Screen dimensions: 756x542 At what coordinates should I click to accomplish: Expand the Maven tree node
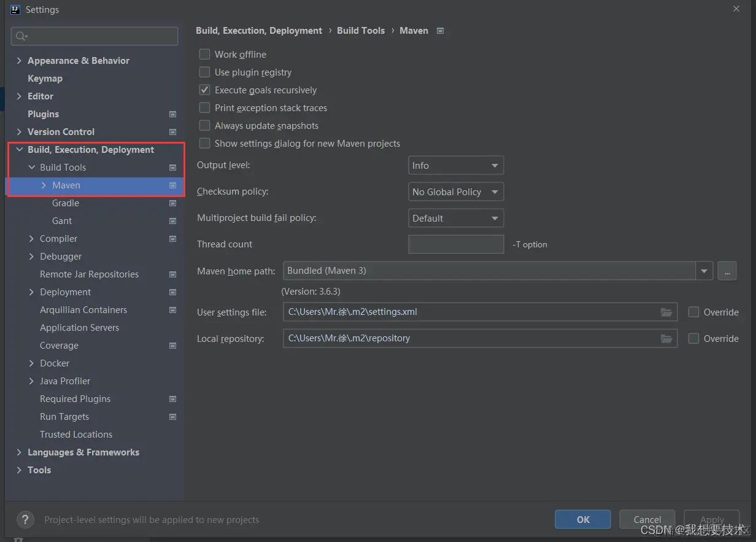[x=44, y=185]
